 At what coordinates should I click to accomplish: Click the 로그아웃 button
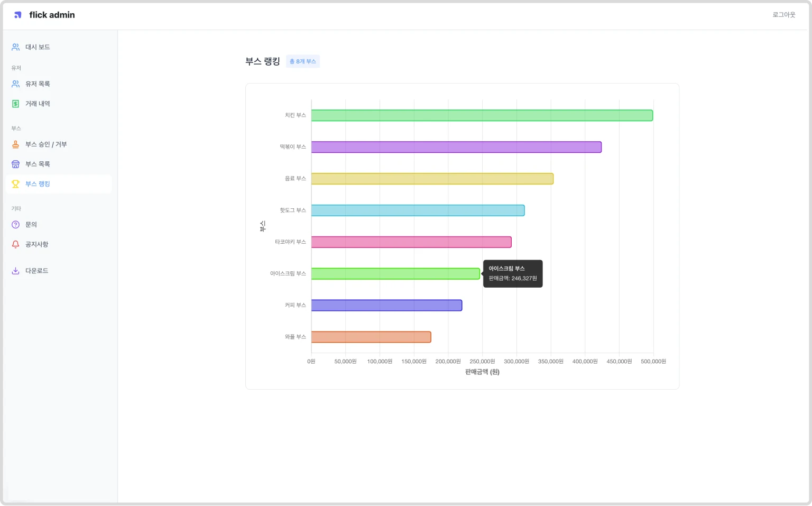tap(783, 15)
